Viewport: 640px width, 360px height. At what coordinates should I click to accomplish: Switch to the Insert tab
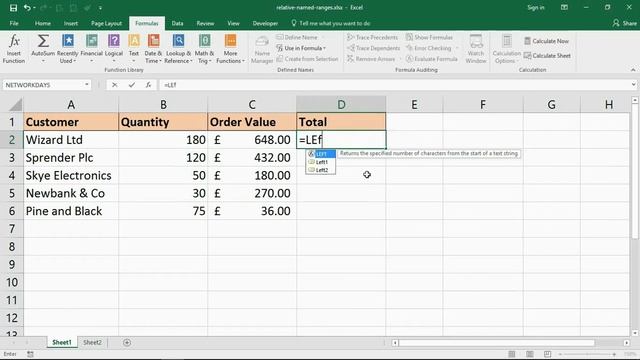pyautogui.click(x=71, y=23)
